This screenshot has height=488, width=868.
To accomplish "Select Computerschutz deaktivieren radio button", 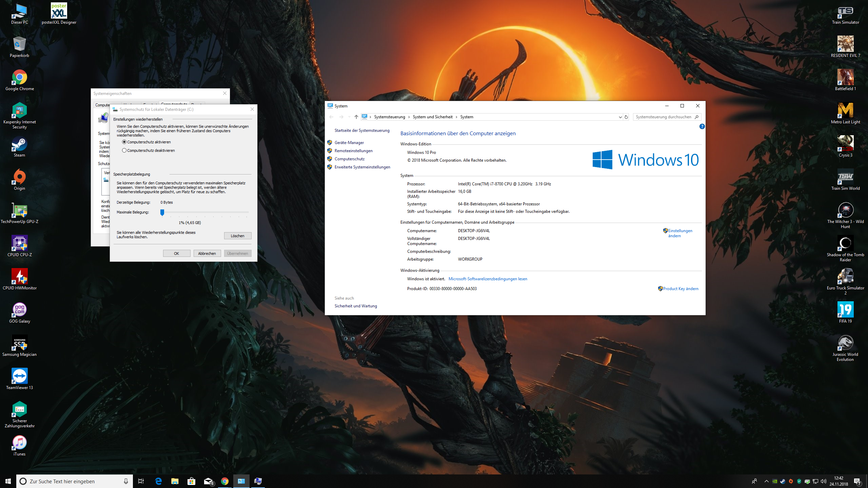I will pos(124,150).
